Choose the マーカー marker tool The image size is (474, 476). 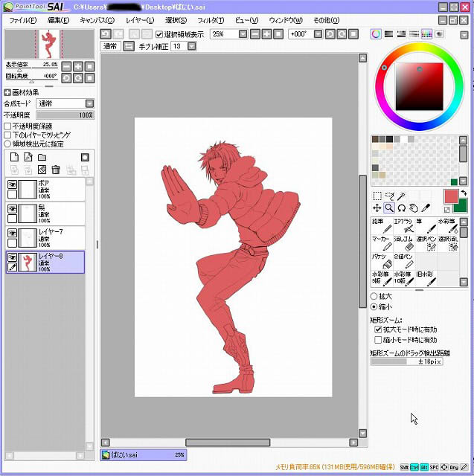[x=382, y=243]
